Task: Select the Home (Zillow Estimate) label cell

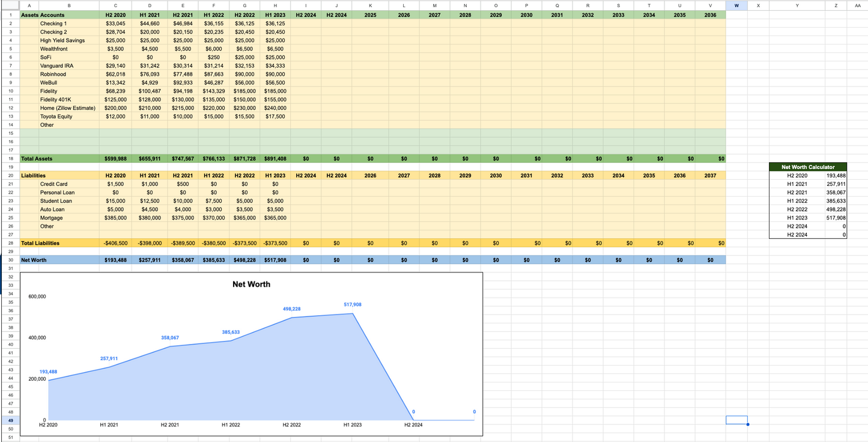Action: tap(67, 108)
